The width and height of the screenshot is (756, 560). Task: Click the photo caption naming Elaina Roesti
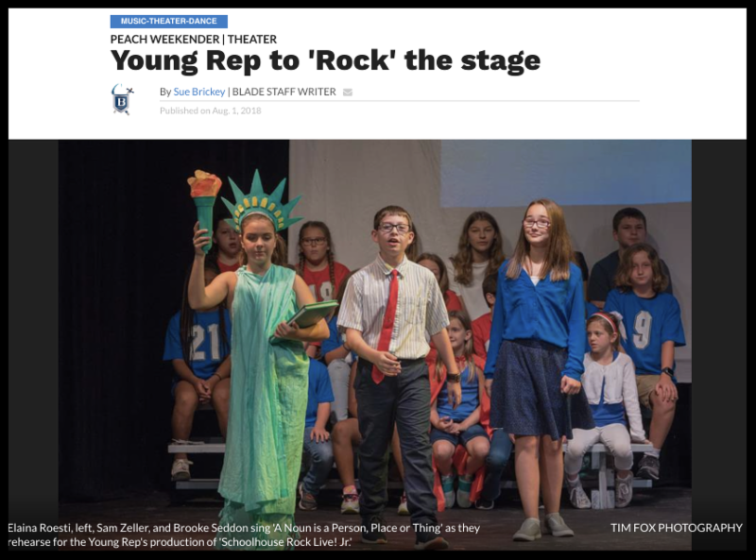[x=244, y=535]
